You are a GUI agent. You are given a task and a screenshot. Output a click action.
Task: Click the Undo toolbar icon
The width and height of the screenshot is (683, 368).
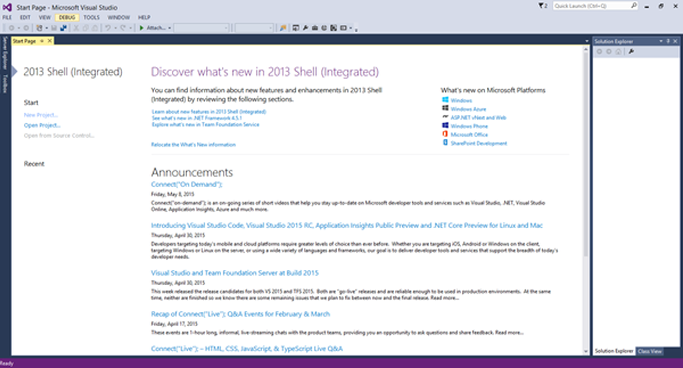(108, 28)
